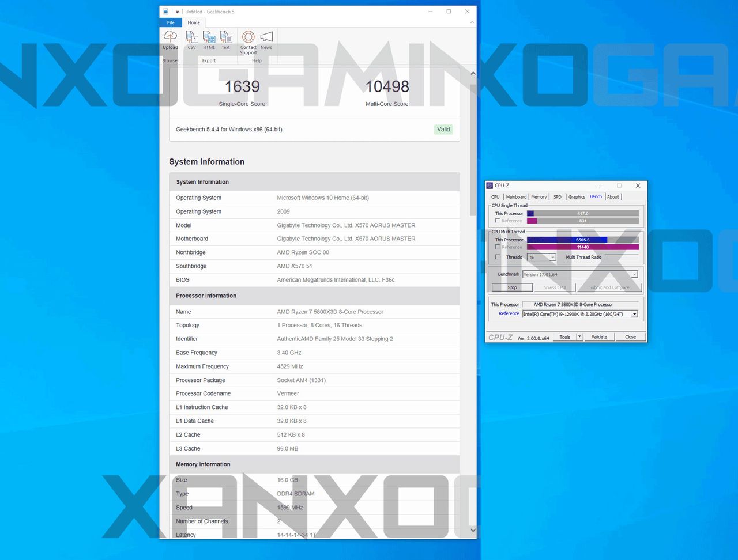The height and width of the screenshot is (560, 738).
Task: Click the Tools button in CPU-Z
Action: 564,337
